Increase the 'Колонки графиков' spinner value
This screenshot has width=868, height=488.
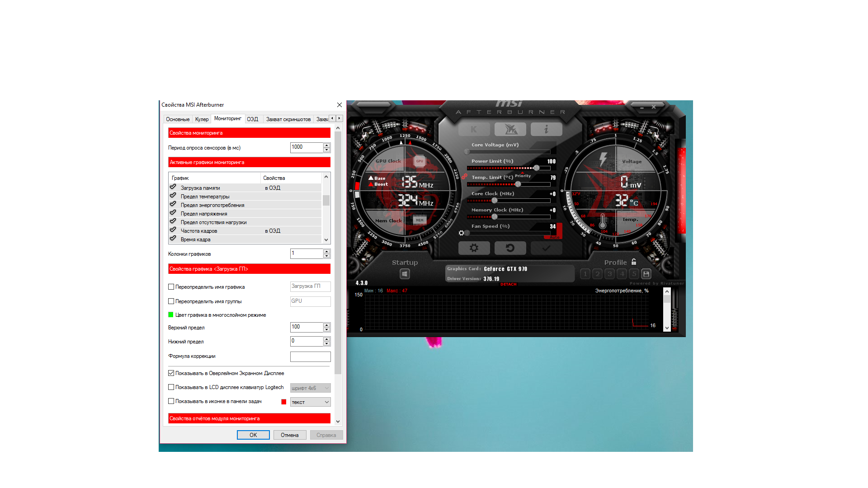click(x=326, y=251)
